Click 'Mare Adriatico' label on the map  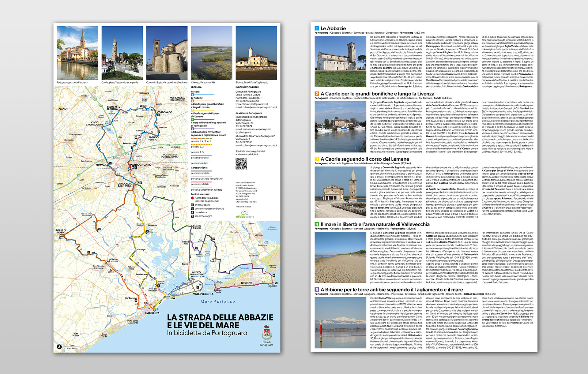(218, 301)
